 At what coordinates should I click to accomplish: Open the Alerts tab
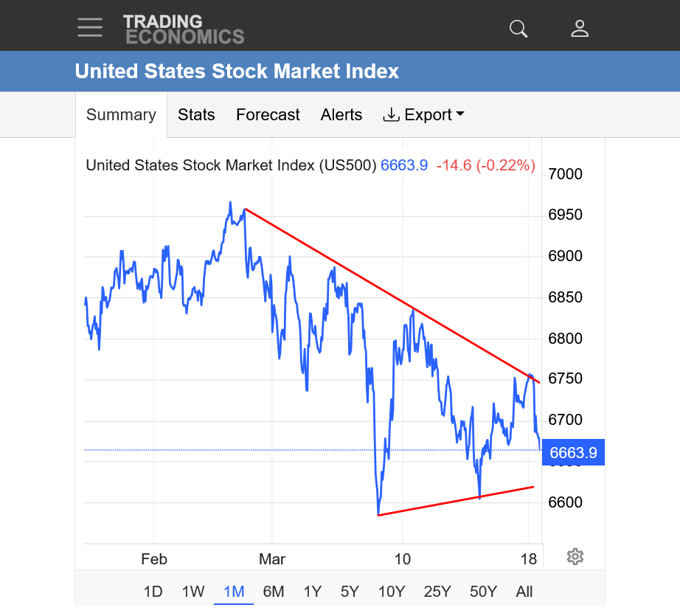pos(341,115)
